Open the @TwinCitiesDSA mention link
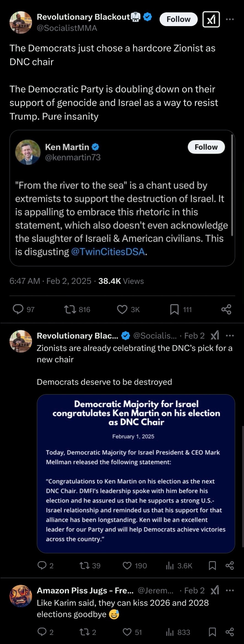The image size is (244, 644). 108,252
